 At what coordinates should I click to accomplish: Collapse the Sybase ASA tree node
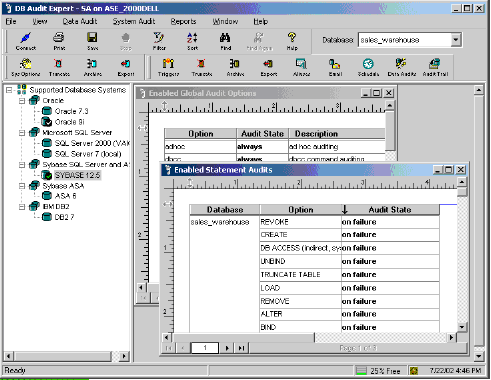click(22, 186)
